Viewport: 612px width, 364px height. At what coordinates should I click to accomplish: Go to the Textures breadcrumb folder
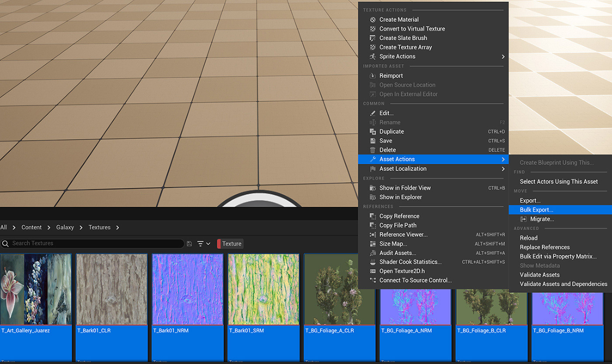coord(99,227)
